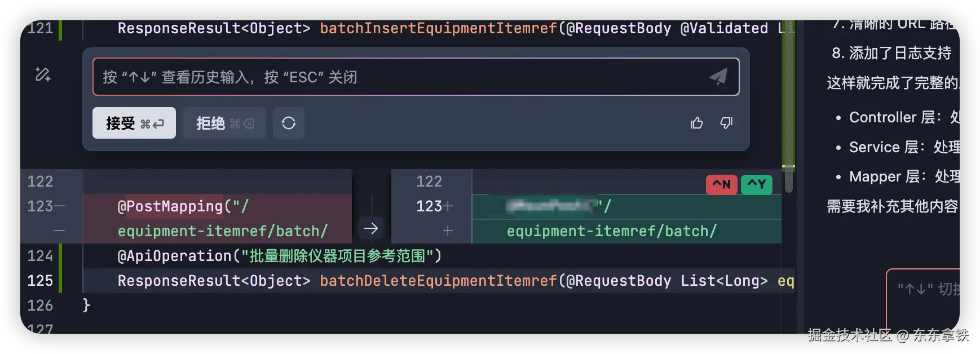The image size is (980, 354).
Task: Give thumbs-down feedback on the AI edit
Action: click(726, 123)
